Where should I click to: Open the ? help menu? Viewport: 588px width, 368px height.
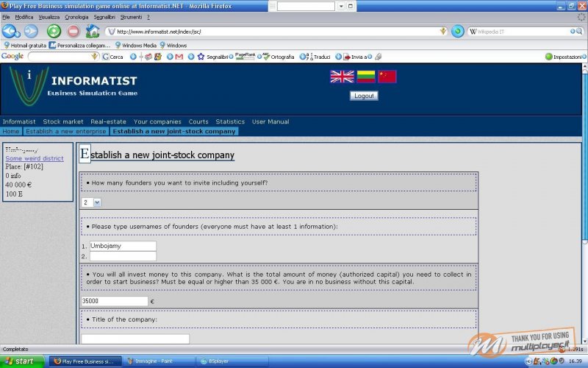click(148, 17)
